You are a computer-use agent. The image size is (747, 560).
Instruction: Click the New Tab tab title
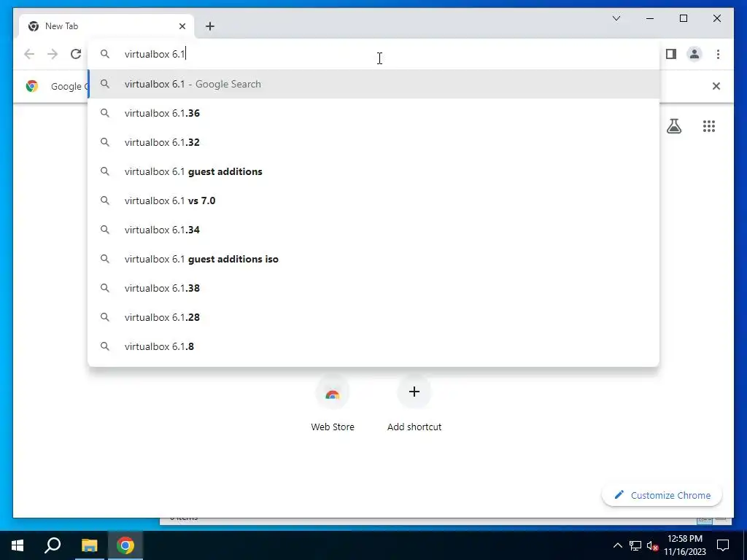(61, 26)
